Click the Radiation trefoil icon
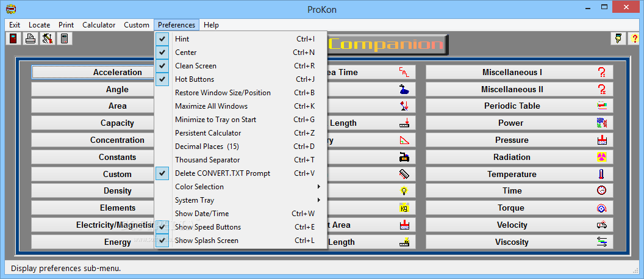The image size is (644, 279). click(602, 157)
